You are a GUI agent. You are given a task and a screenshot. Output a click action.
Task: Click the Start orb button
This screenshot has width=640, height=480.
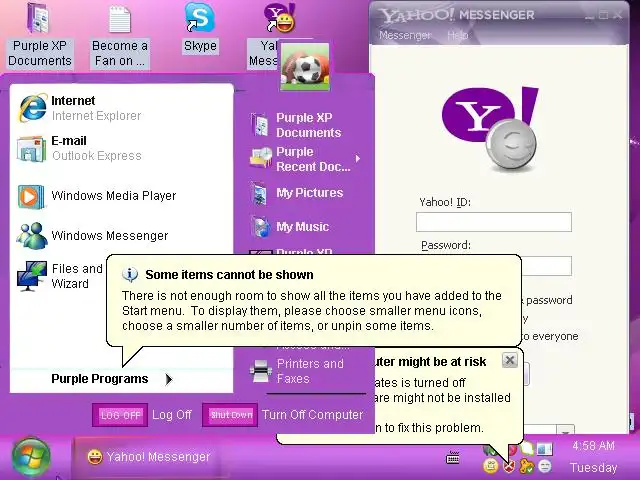tap(31, 457)
